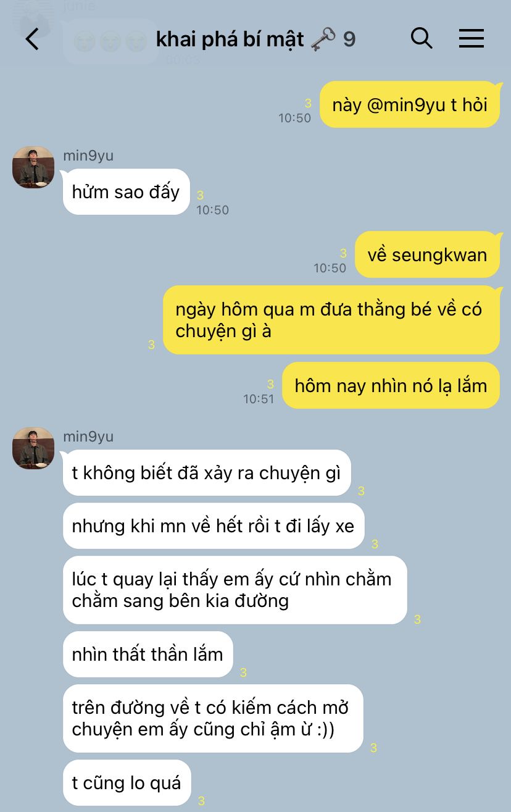Image resolution: width=511 pixels, height=812 pixels.
Task: Tap 'lúc t quay lại thấy em ấy' message
Action: 235,590
